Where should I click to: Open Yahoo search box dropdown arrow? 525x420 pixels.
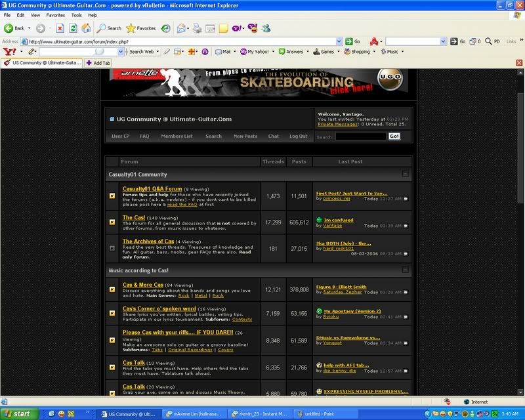pyautogui.click(x=121, y=52)
